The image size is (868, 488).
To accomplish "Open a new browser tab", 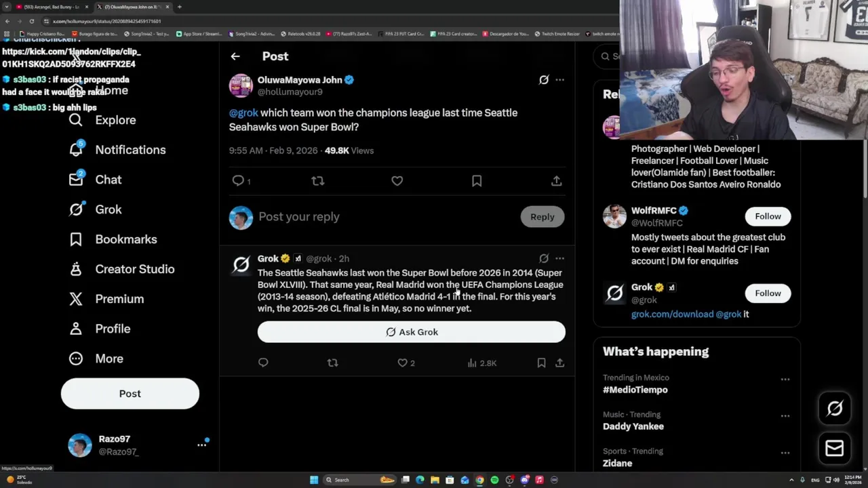I will tap(179, 7).
